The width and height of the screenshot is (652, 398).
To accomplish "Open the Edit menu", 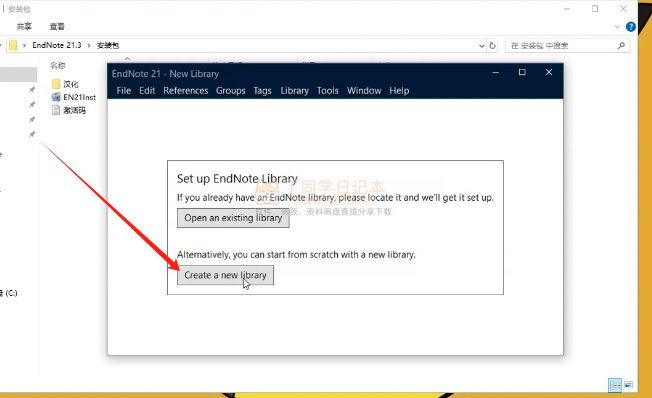I will [x=147, y=91].
